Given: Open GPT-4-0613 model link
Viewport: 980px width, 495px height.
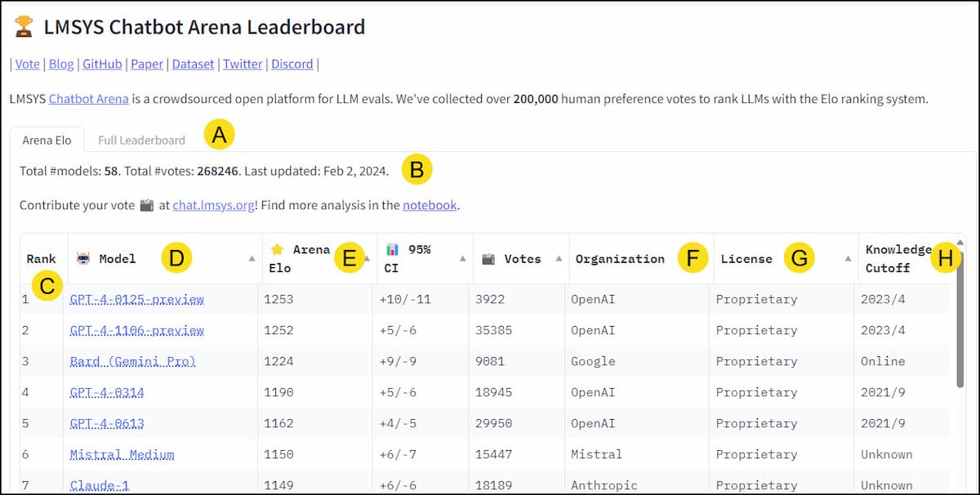Looking at the screenshot, I should (107, 423).
